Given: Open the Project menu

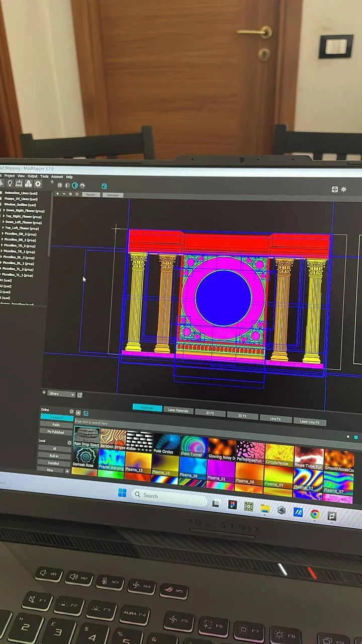Looking at the screenshot, I should coord(10,176).
